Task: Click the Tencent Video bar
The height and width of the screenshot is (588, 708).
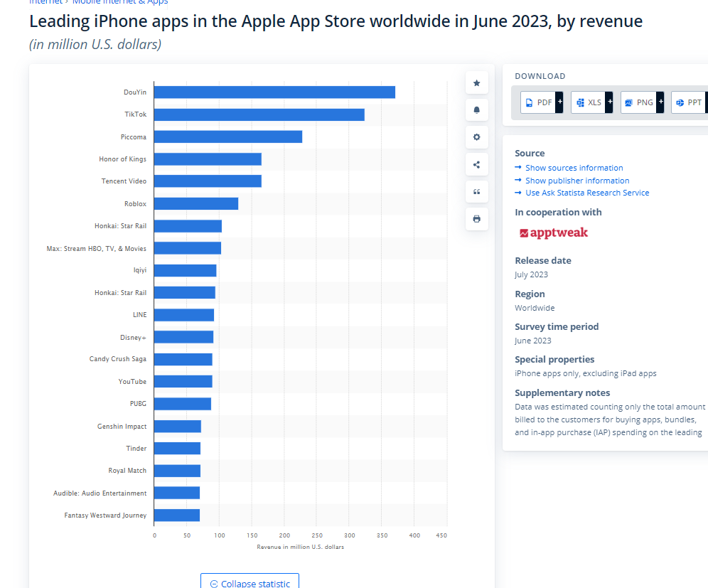Action: (x=208, y=181)
